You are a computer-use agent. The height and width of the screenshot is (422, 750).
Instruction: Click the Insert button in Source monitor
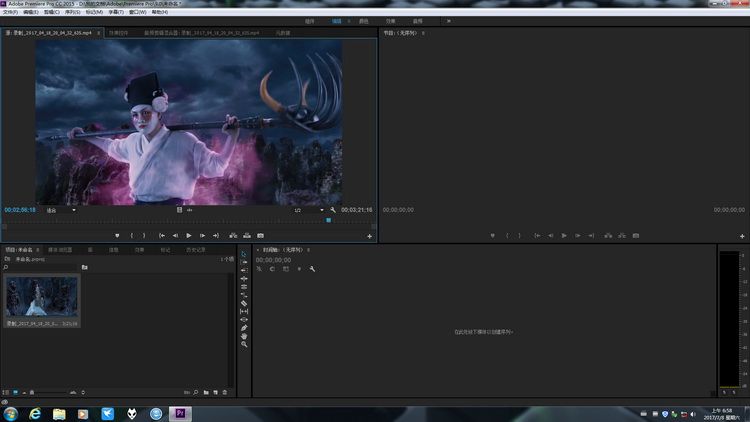click(x=233, y=235)
